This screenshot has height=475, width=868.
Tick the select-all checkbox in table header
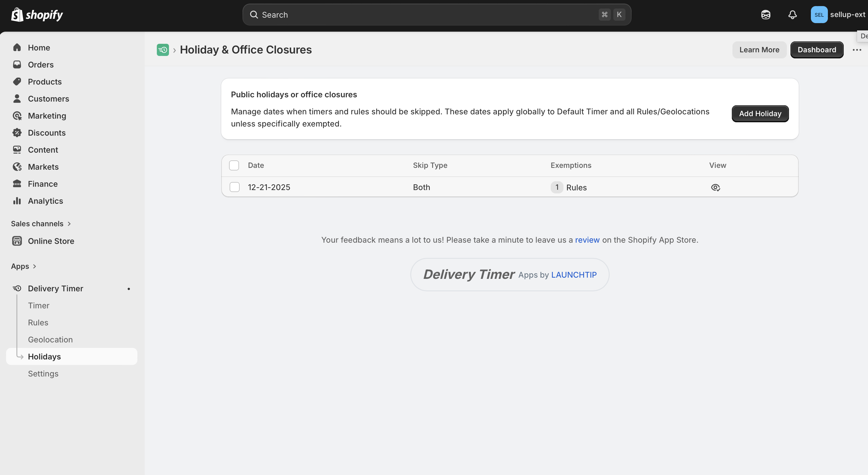click(234, 165)
